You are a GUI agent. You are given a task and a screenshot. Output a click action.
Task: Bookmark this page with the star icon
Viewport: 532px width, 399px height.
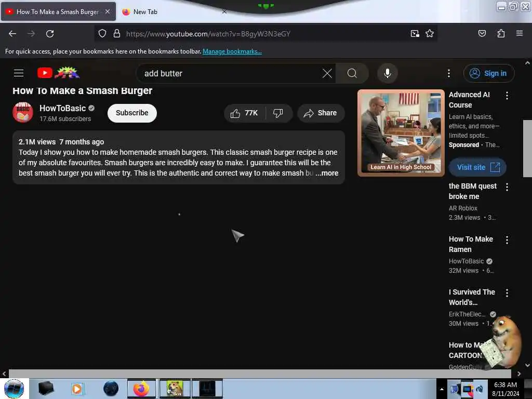tap(430, 33)
